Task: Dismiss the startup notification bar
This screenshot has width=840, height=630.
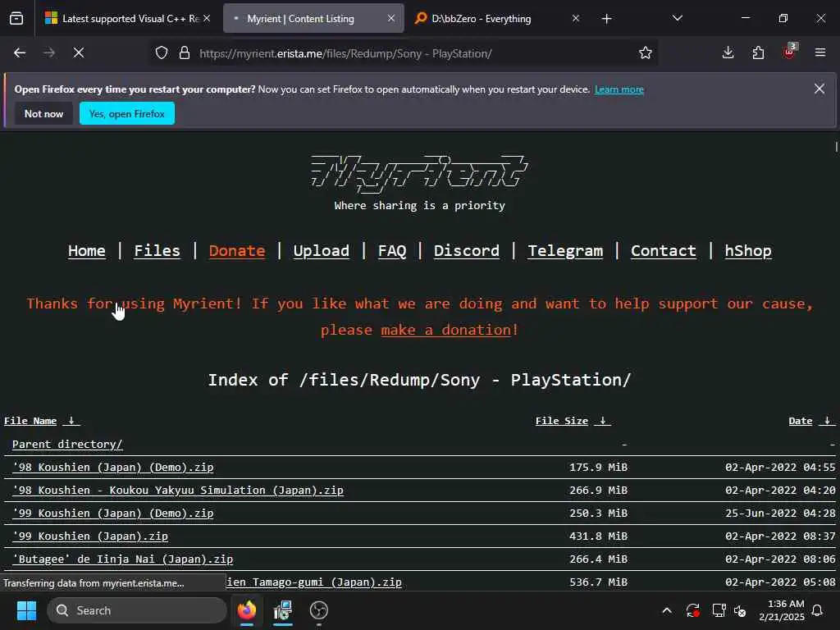Action: click(x=819, y=89)
